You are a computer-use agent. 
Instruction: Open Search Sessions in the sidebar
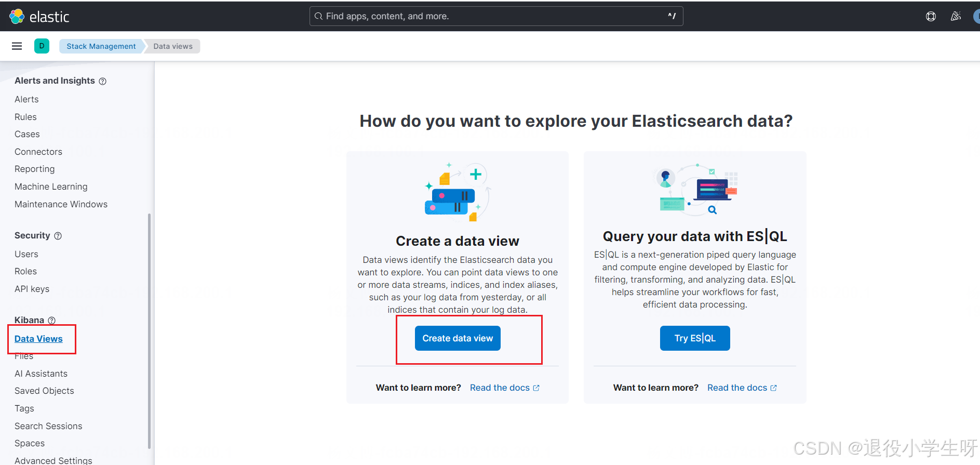tap(48, 426)
